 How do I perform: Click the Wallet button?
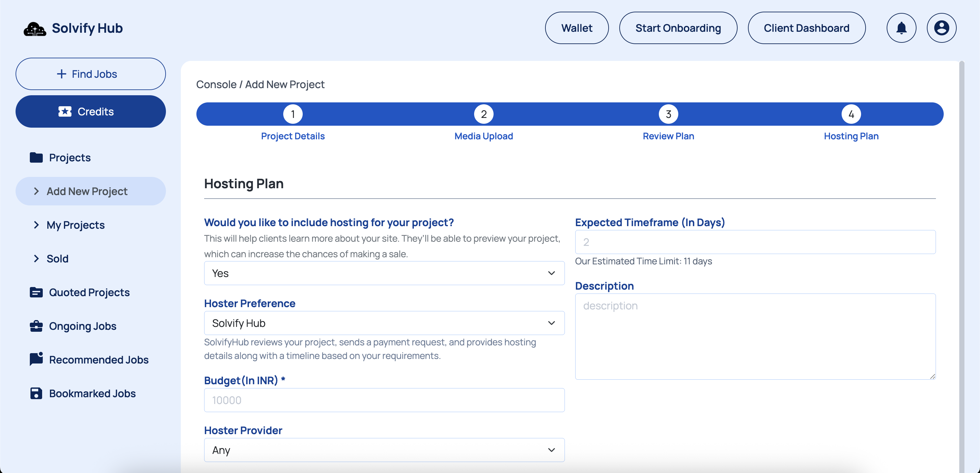[577, 28]
